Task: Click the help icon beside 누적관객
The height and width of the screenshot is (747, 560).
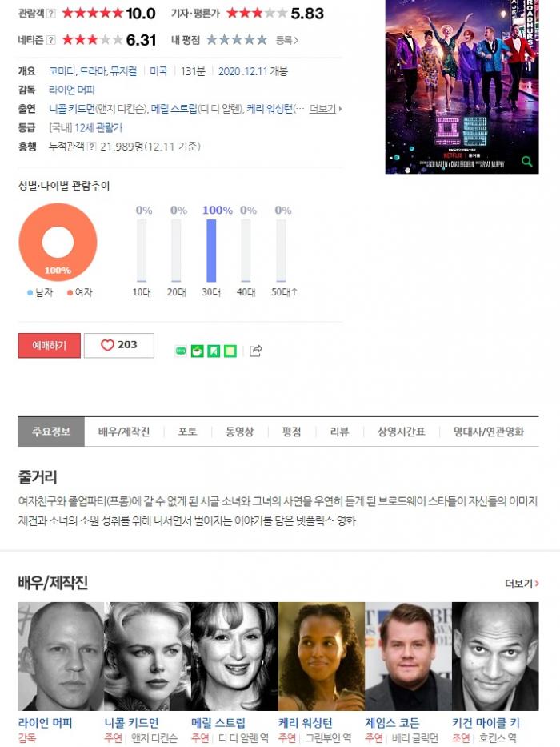Action: coord(92,147)
